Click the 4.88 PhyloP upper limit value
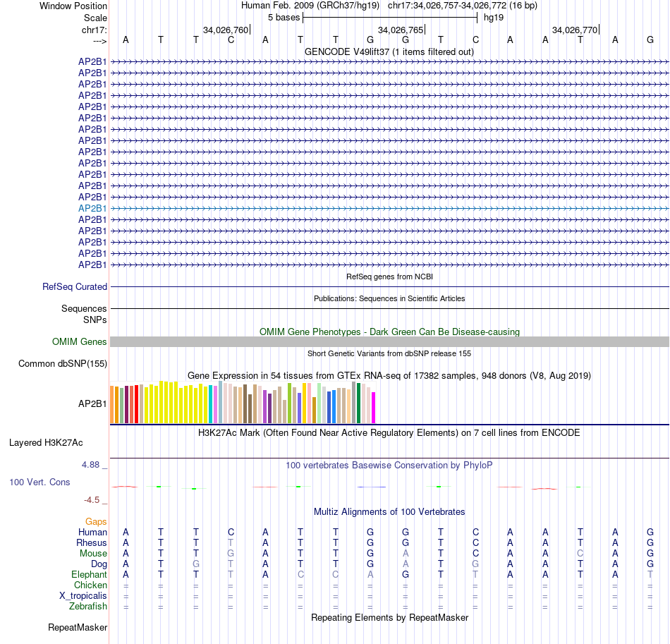The height and width of the screenshot is (644, 670). 90,465
